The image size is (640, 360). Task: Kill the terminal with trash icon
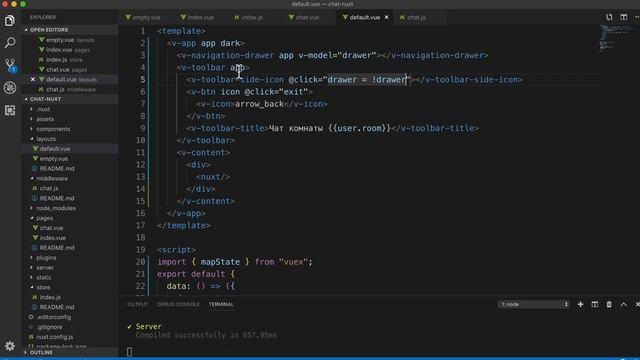[609, 304]
